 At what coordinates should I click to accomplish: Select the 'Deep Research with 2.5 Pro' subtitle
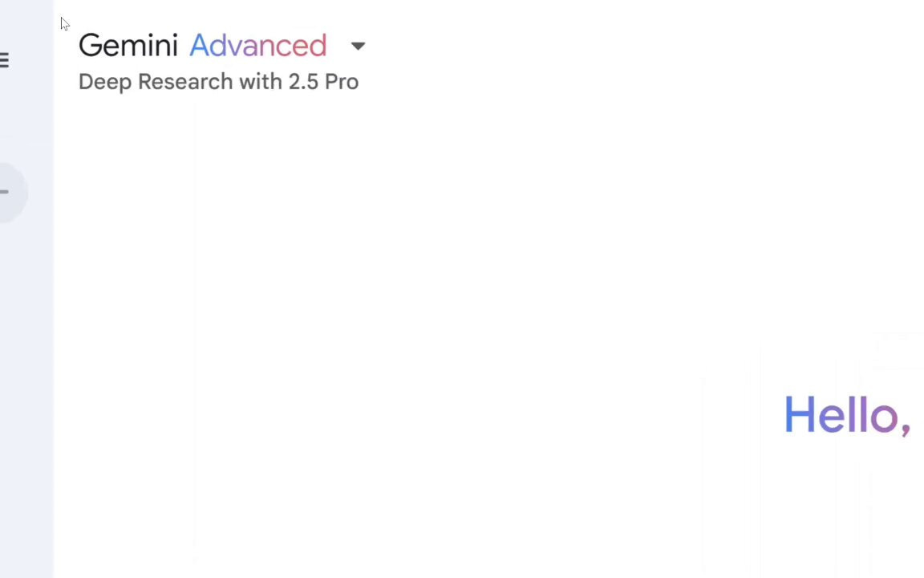(x=218, y=81)
